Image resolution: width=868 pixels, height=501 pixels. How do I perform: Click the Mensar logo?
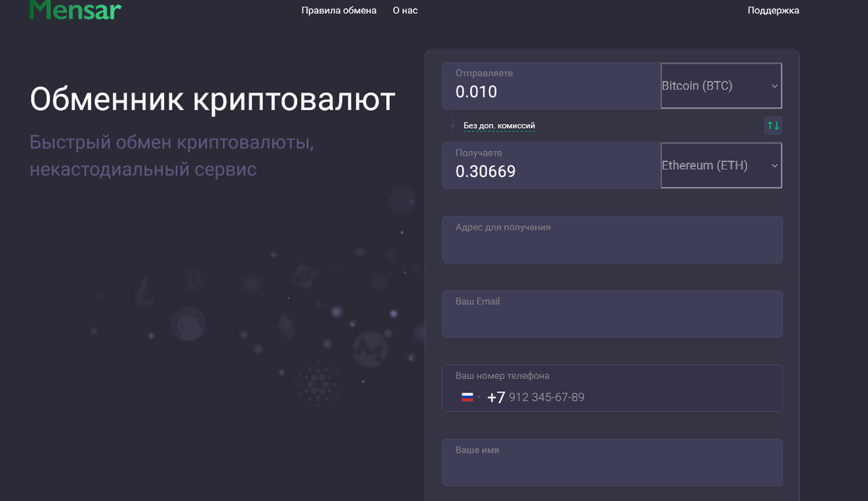click(75, 10)
